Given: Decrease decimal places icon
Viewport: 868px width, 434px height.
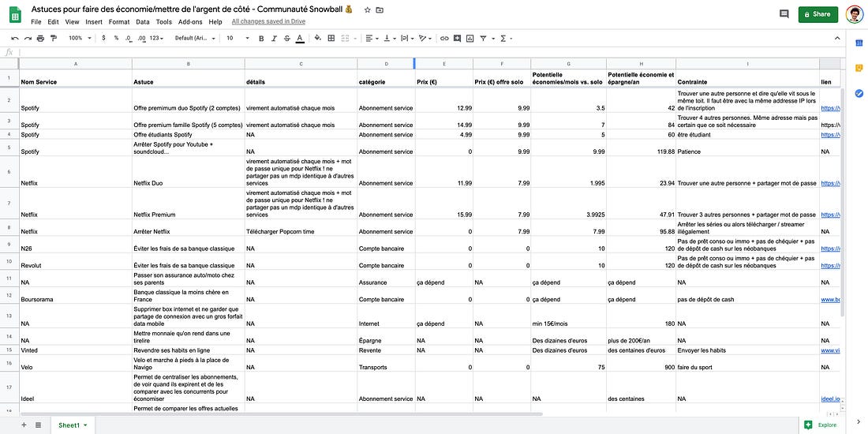Looking at the screenshot, I should (x=129, y=38).
